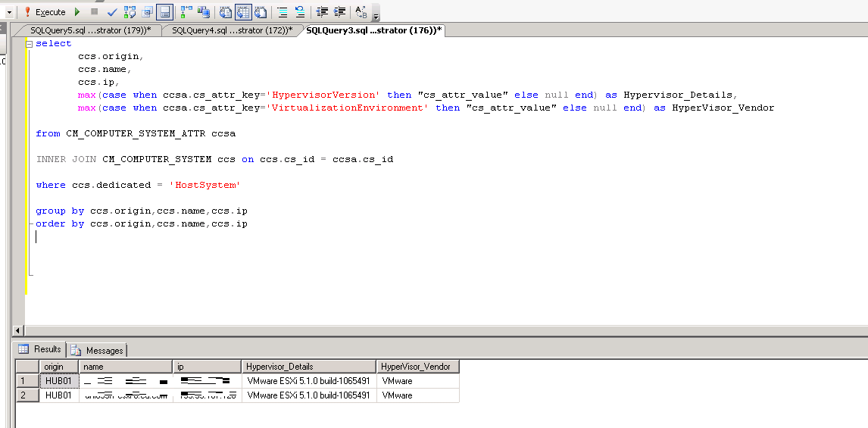
Task: Open the Messages tab
Action: pos(98,351)
